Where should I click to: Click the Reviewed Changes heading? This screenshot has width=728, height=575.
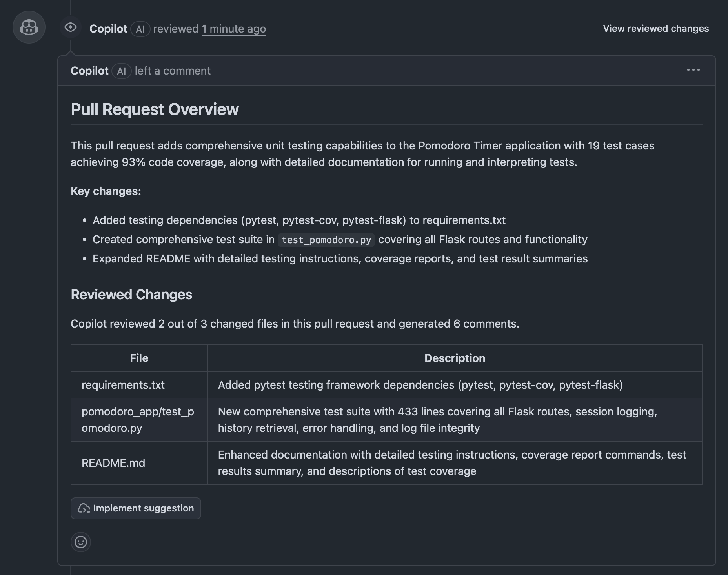pos(131,295)
